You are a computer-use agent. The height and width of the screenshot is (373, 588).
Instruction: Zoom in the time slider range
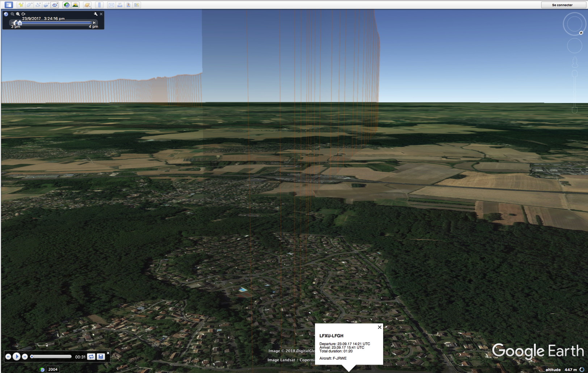[x=18, y=14]
